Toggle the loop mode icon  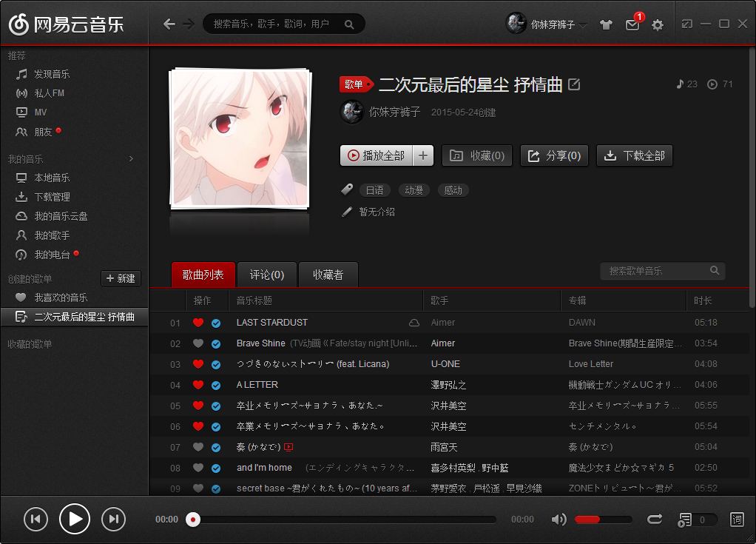click(654, 519)
